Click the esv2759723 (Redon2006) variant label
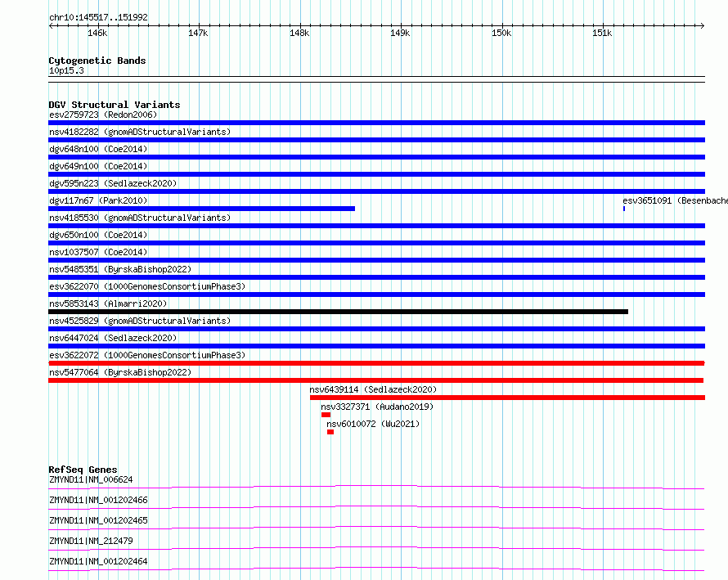728x580 pixels. (x=103, y=115)
